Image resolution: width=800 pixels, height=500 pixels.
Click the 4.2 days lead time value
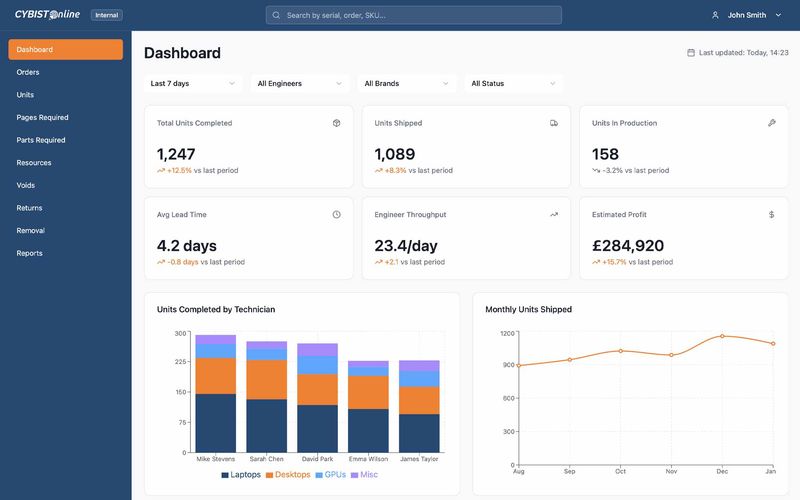click(x=187, y=246)
